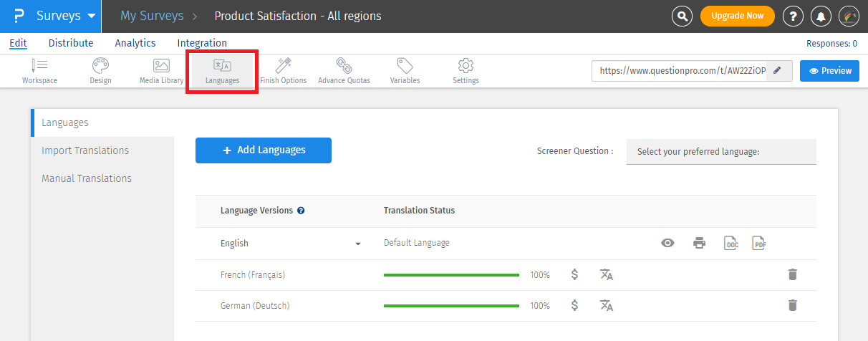This screenshot has height=341, width=868.
Task: Click the Screener Question text field
Action: pyautogui.click(x=720, y=152)
